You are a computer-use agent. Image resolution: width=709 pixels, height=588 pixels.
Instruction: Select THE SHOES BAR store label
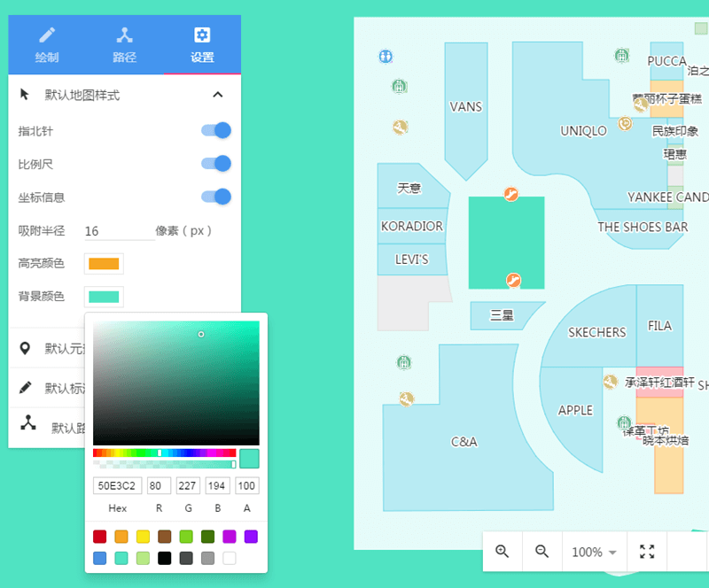[x=643, y=227]
